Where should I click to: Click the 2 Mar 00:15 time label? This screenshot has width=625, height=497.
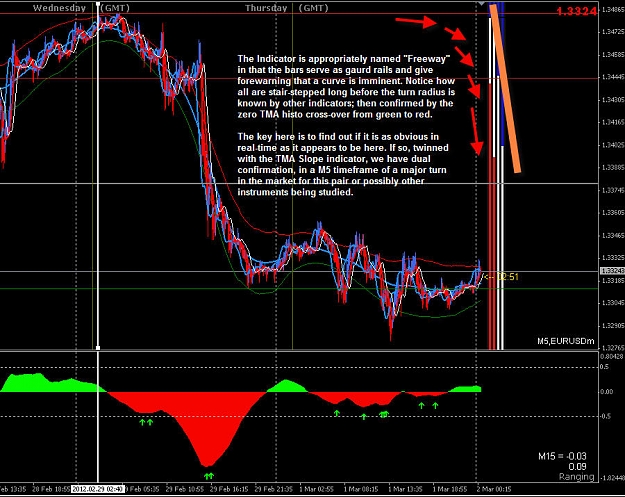pos(495,489)
